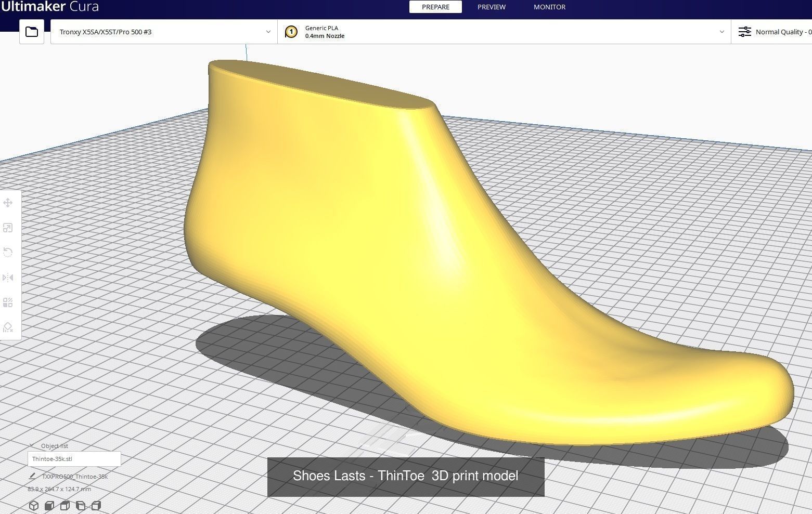Open the Normal Quality print settings panel

[771, 32]
